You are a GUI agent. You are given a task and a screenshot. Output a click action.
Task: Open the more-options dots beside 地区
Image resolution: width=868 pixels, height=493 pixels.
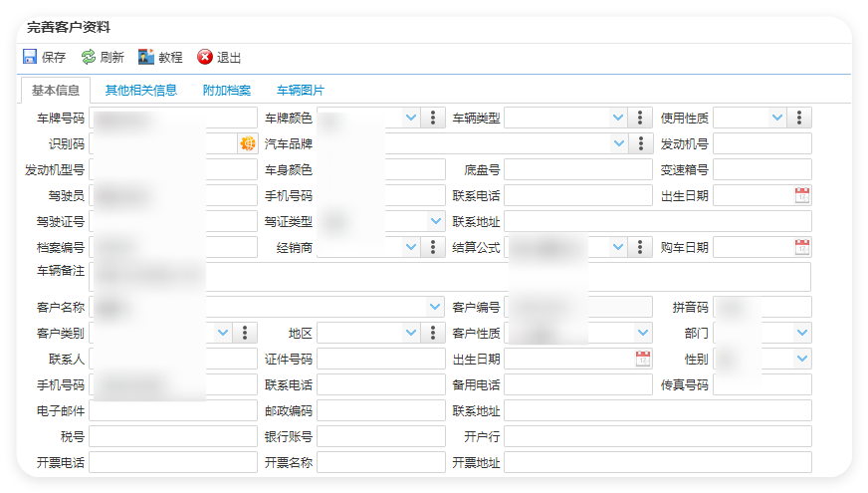(433, 333)
